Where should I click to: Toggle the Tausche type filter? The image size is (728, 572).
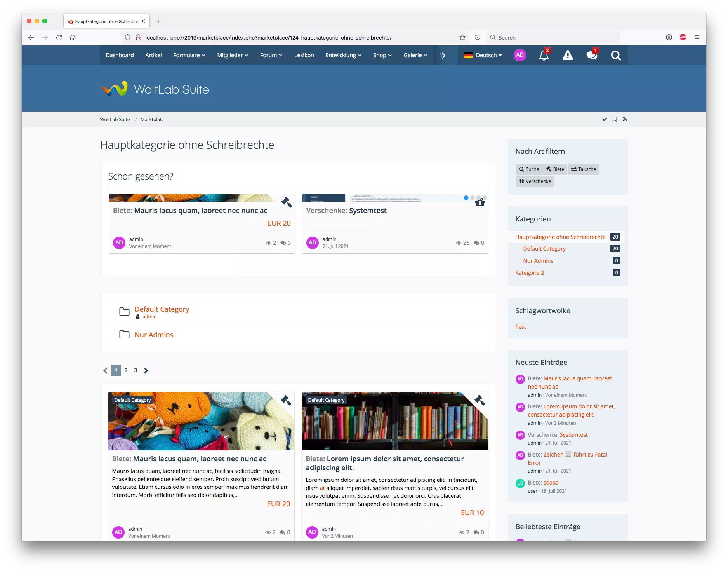click(583, 169)
